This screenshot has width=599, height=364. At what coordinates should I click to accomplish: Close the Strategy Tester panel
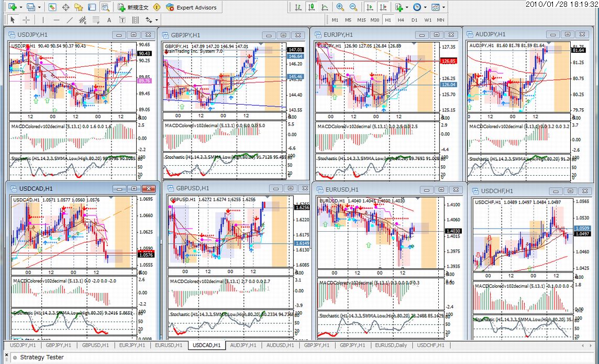click(6, 355)
